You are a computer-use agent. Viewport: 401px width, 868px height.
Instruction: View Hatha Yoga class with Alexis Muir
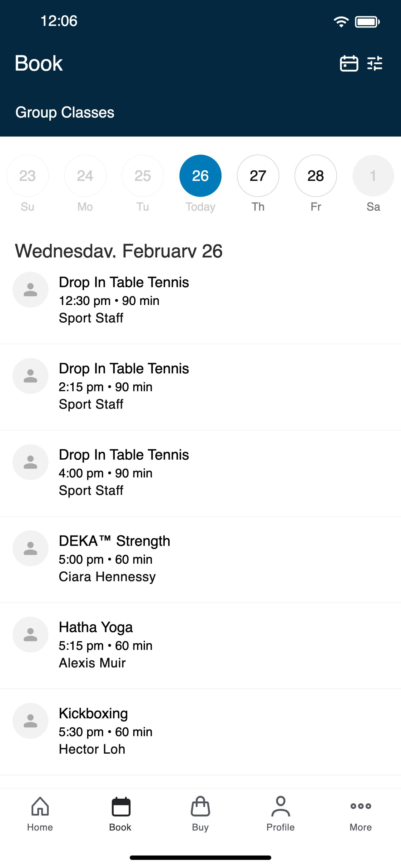tap(200, 646)
